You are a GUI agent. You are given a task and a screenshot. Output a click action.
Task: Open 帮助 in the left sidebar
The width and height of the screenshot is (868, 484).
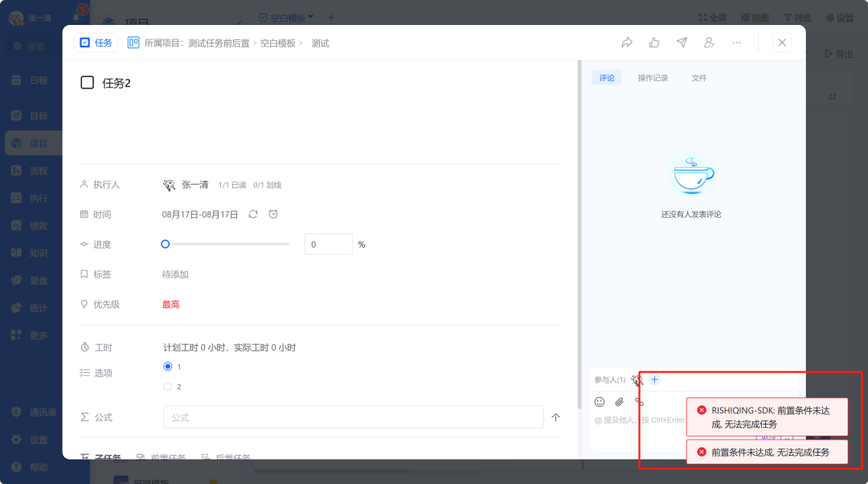tap(31, 467)
